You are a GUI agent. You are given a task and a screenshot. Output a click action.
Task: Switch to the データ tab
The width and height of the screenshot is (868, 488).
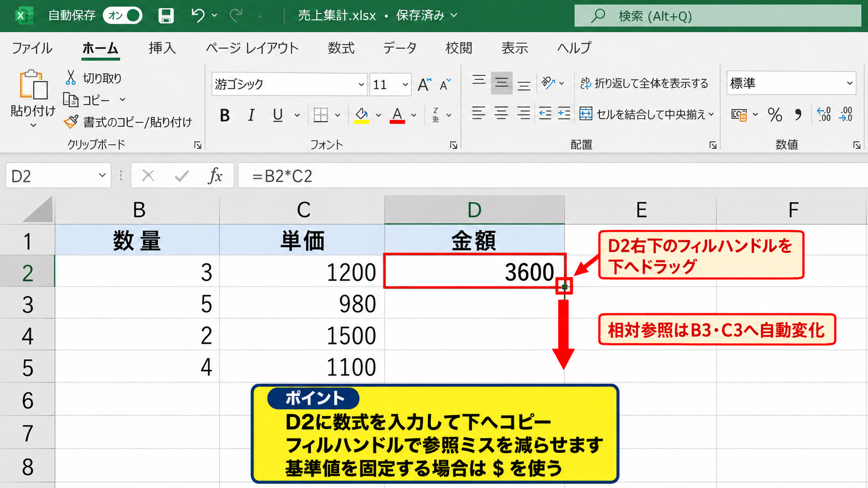400,48
